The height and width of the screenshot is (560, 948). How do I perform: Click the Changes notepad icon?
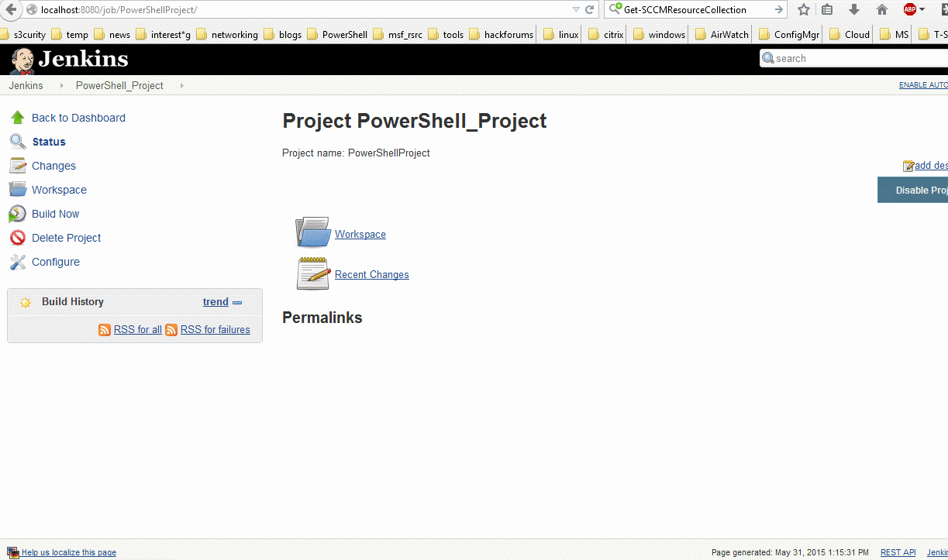point(18,166)
